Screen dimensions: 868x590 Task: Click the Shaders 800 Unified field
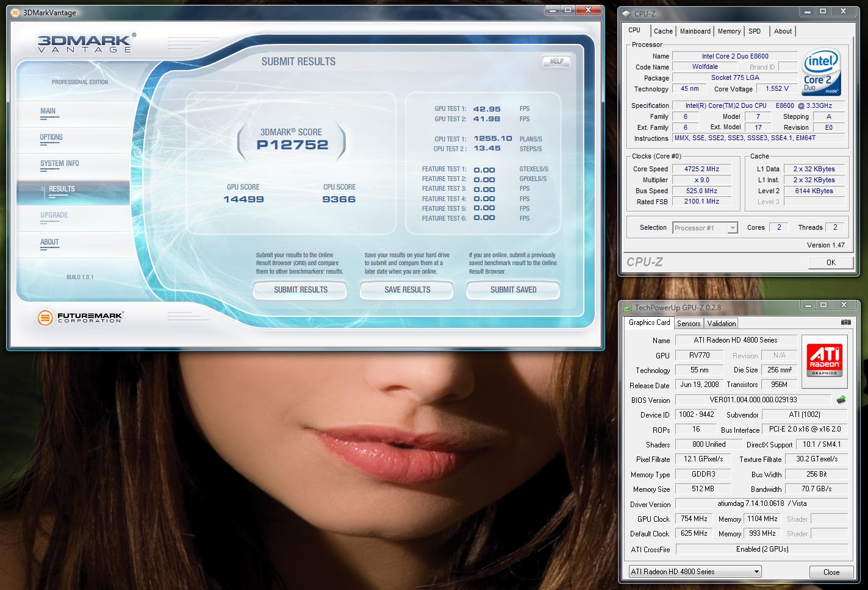click(708, 444)
